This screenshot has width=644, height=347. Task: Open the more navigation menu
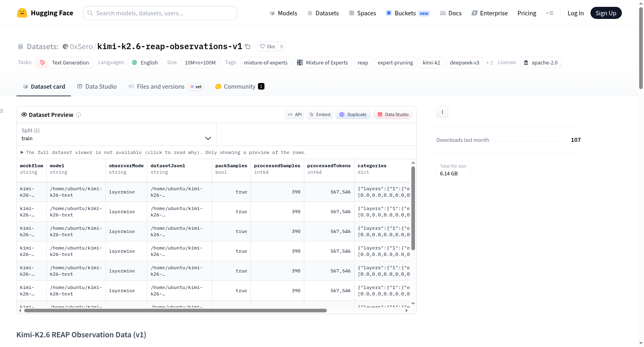(x=549, y=13)
